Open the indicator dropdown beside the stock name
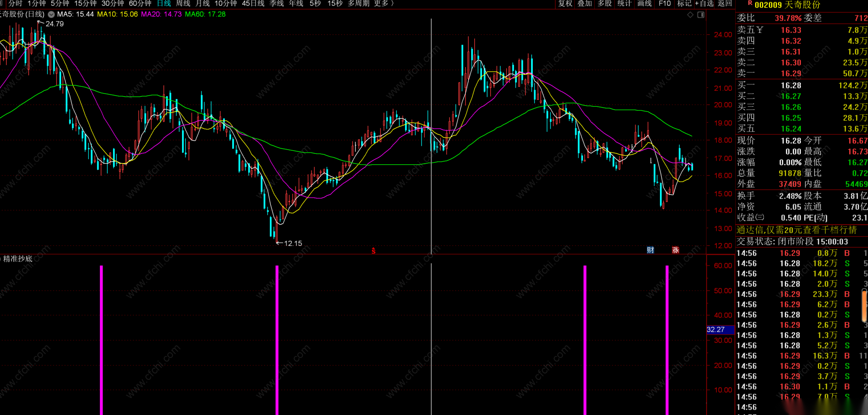Screen dimensions: 868x415 52,14
